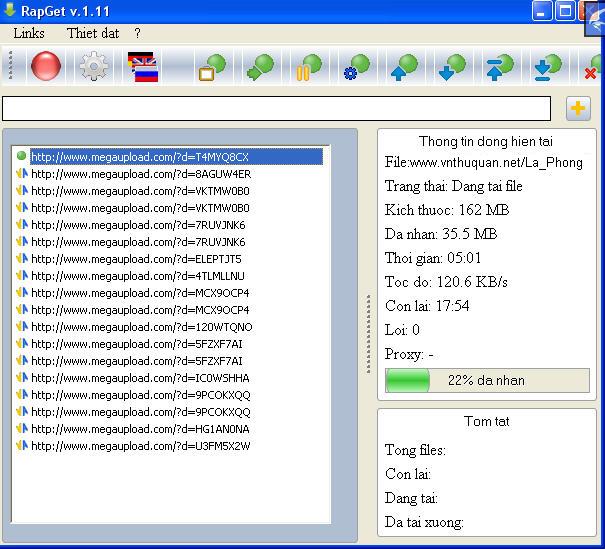The height and width of the screenshot is (549, 605).
Task: Click the green bubble with yellow clipboard icon
Action: coord(212,67)
